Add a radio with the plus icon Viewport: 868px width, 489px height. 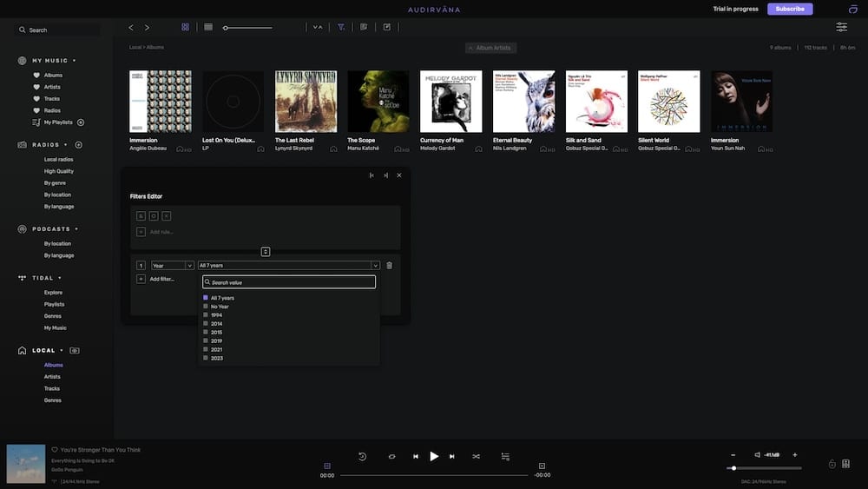tap(79, 145)
